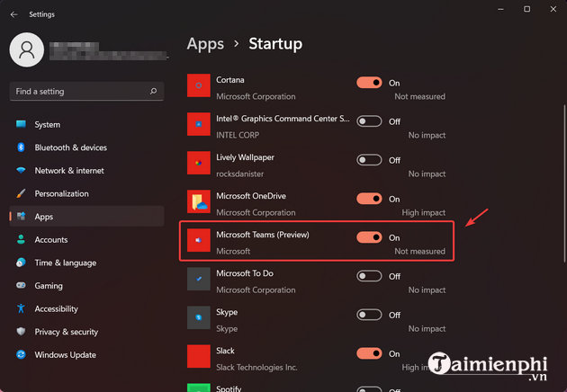Open Gaming settings label
Screen dimensions: 567x392
click(49, 286)
